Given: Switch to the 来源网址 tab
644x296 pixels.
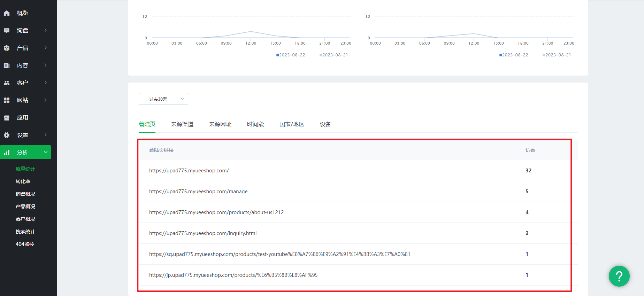Looking at the screenshot, I should pos(220,124).
